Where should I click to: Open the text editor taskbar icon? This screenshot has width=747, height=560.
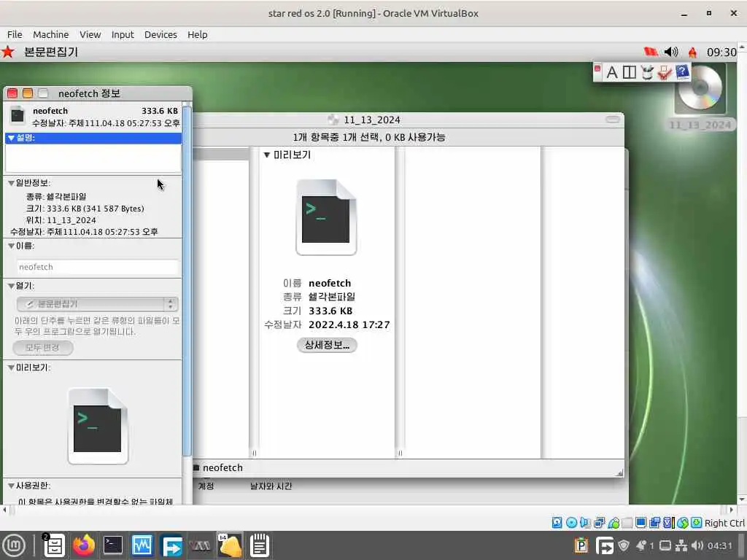click(x=260, y=545)
